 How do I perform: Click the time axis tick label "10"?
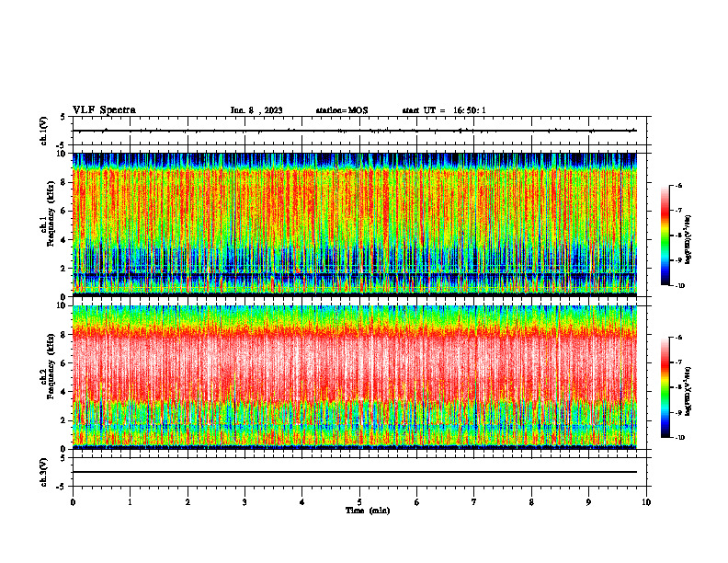tap(646, 502)
